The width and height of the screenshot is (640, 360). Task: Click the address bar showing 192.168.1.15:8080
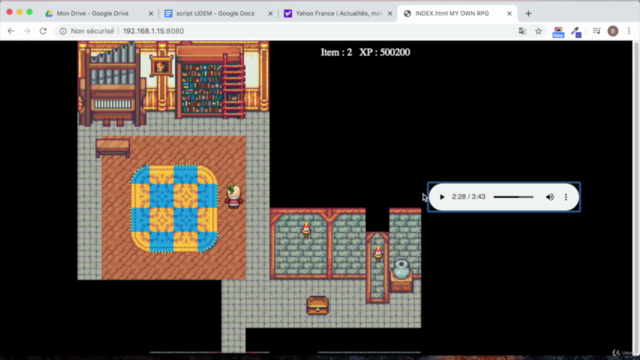[153, 31]
